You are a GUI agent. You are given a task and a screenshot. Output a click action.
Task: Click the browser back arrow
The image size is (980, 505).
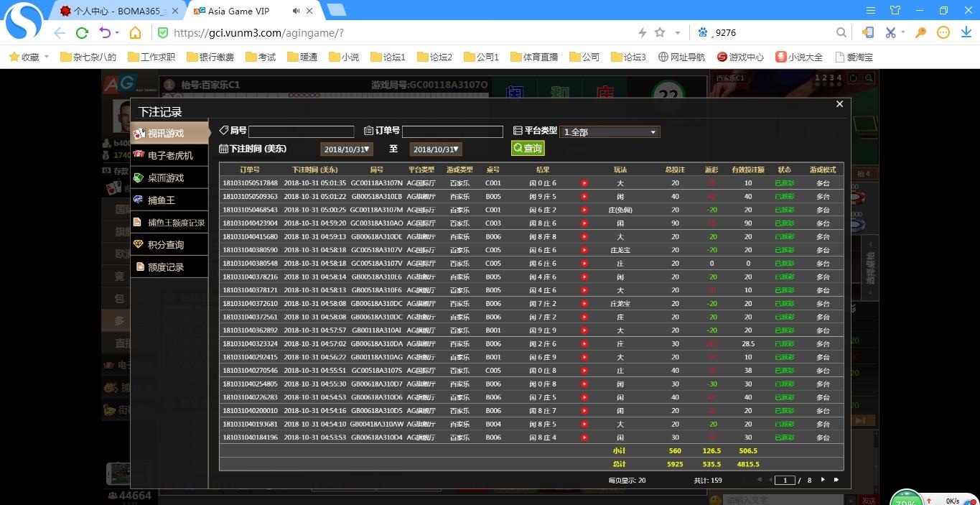click(x=59, y=33)
